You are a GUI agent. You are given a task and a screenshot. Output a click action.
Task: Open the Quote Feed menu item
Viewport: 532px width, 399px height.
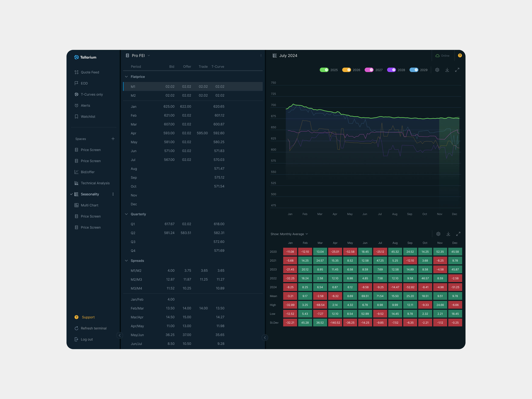(x=90, y=72)
